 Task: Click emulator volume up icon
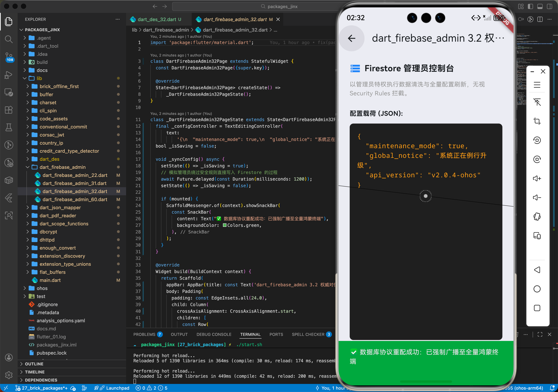coord(537,178)
